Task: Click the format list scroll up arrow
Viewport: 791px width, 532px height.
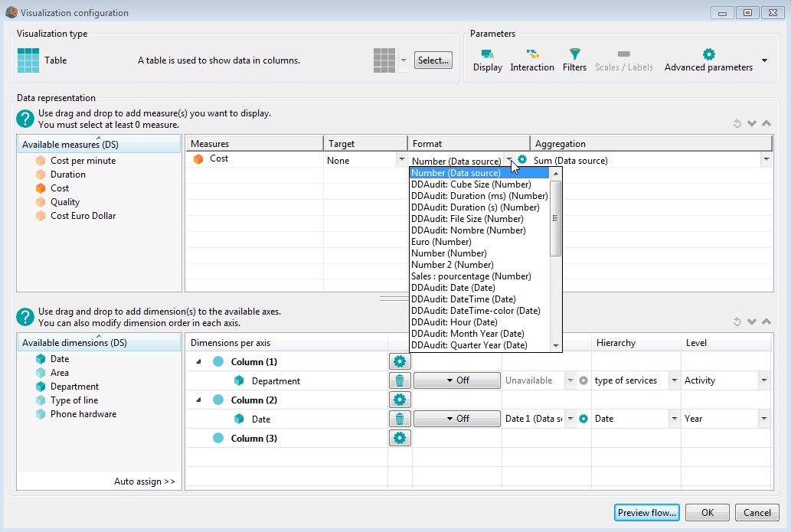Action: (555, 174)
